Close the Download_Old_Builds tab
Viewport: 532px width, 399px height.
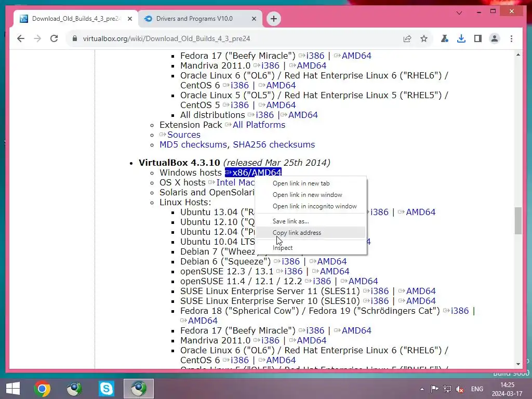point(129,19)
